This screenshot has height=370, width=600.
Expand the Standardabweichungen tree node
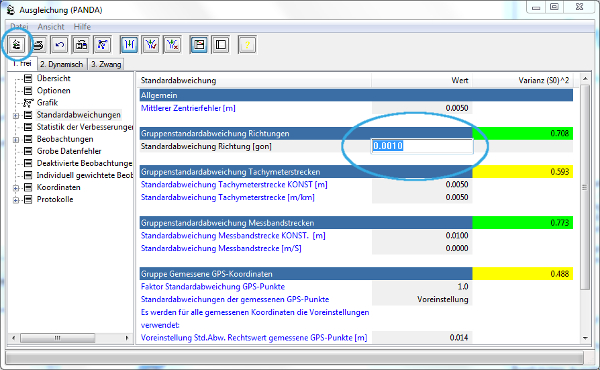click(16, 115)
